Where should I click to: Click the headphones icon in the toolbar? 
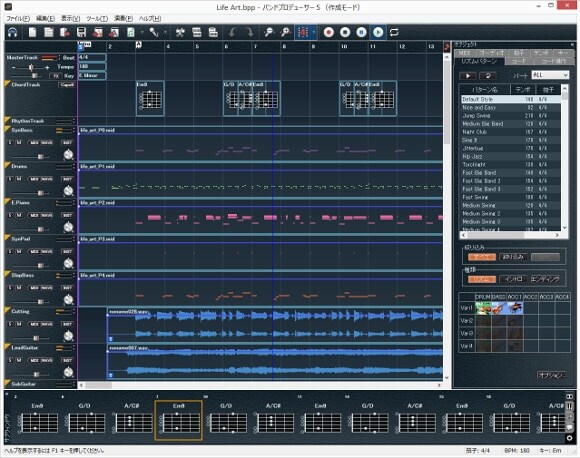click(x=13, y=33)
